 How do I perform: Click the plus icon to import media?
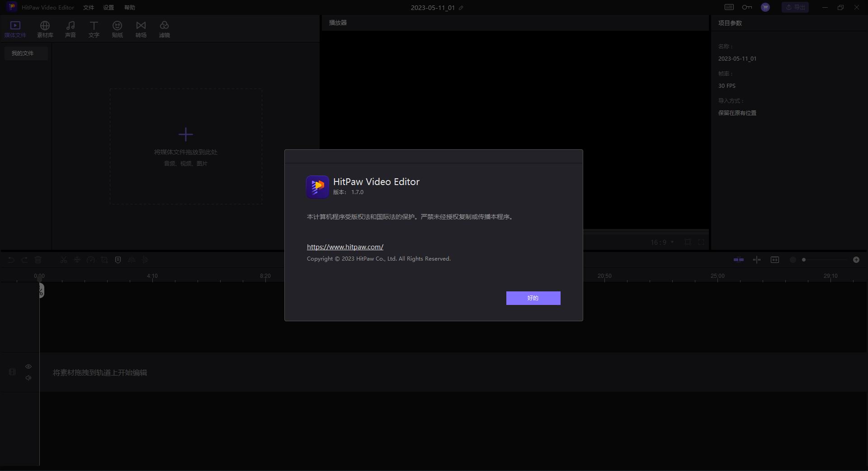coord(186,134)
